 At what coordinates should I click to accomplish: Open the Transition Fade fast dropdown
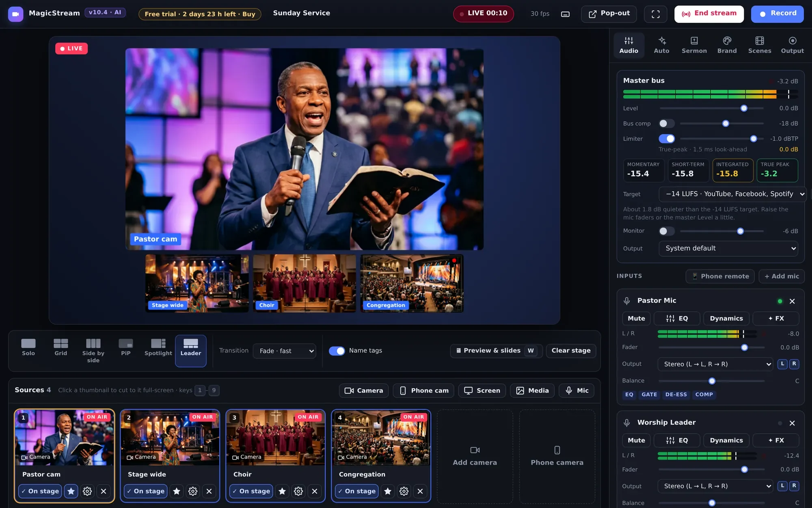pos(284,351)
